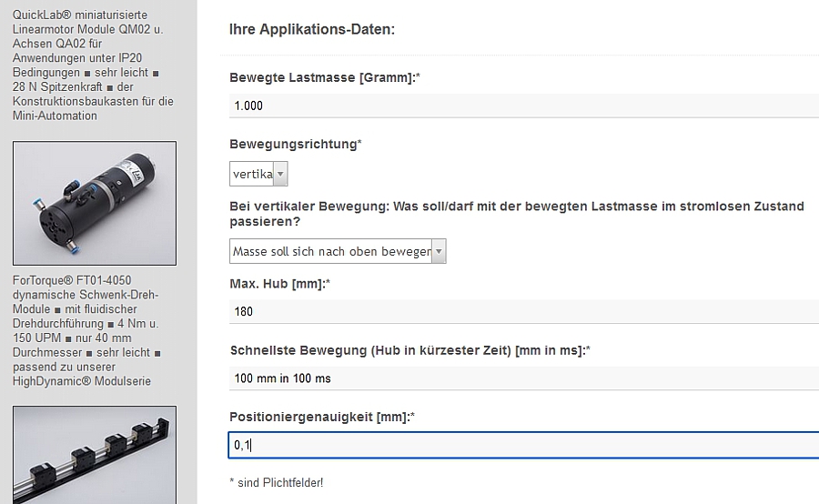Open the Bewegungsrichtung dropdown
This screenshot has height=504, width=819.
(258, 174)
